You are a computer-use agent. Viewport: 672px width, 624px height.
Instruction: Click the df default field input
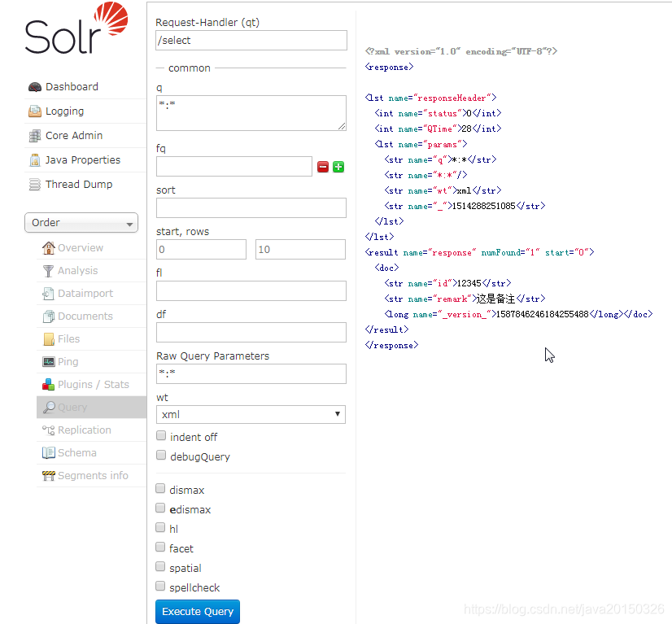click(251, 333)
